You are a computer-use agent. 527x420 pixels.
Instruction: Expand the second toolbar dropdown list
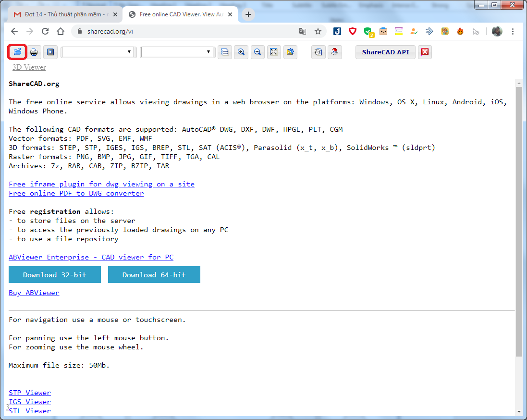177,52
